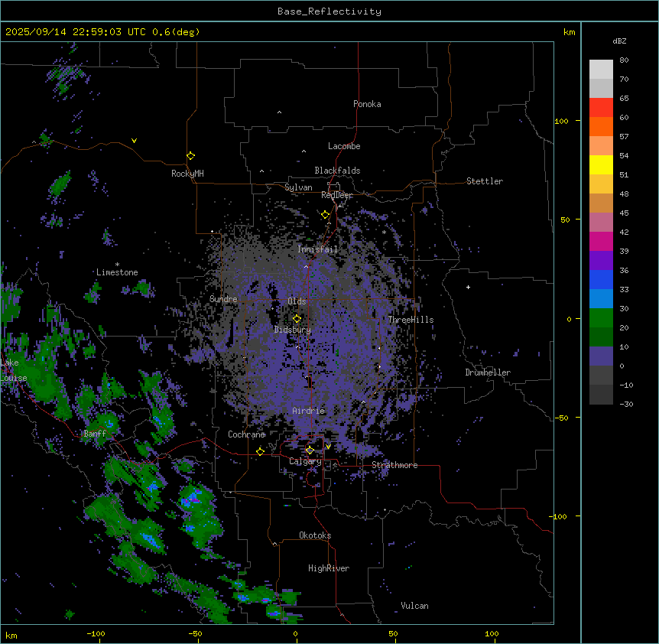The height and width of the screenshot is (644, 659).
Task: Click the purple 10 dBZ legend swatch
Action: click(x=601, y=356)
